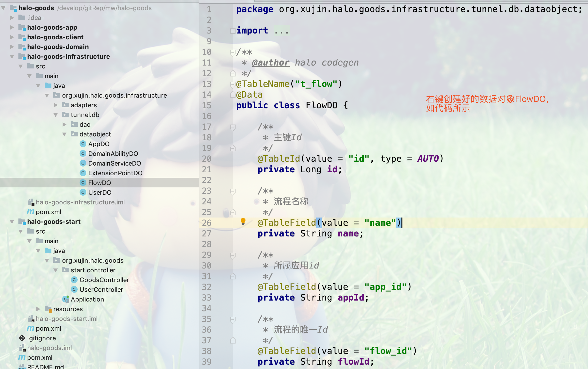
Task: Click the Maven icon of halo-goods-start pom.xml
Action: [x=31, y=328]
